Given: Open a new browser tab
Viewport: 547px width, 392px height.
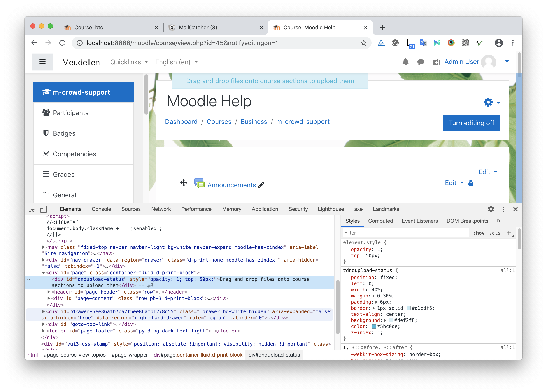Looking at the screenshot, I should click(x=382, y=28).
